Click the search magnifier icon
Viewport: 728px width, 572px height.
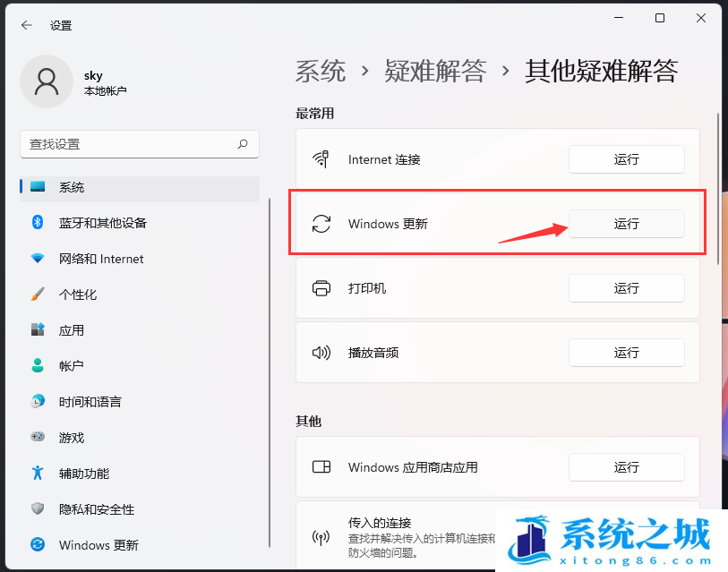click(243, 144)
